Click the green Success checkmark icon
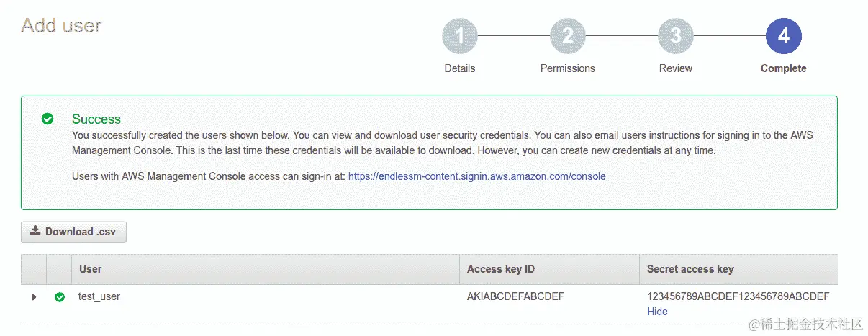 [x=48, y=119]
